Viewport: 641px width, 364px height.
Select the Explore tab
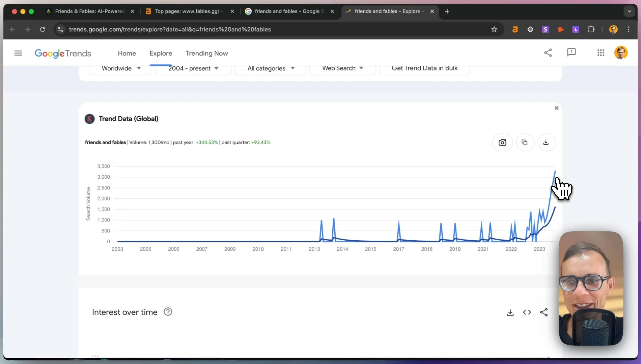click(161, 53)
